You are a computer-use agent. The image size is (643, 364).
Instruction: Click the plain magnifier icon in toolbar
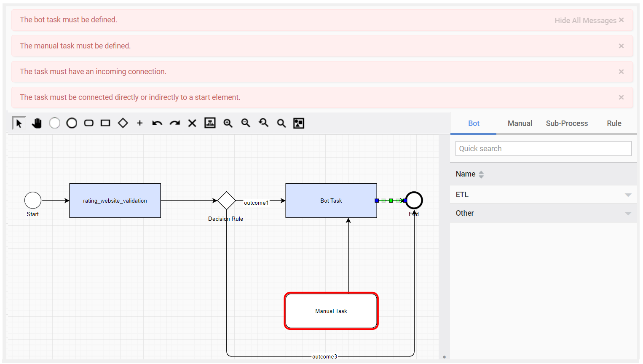click(x=281, y=123)
